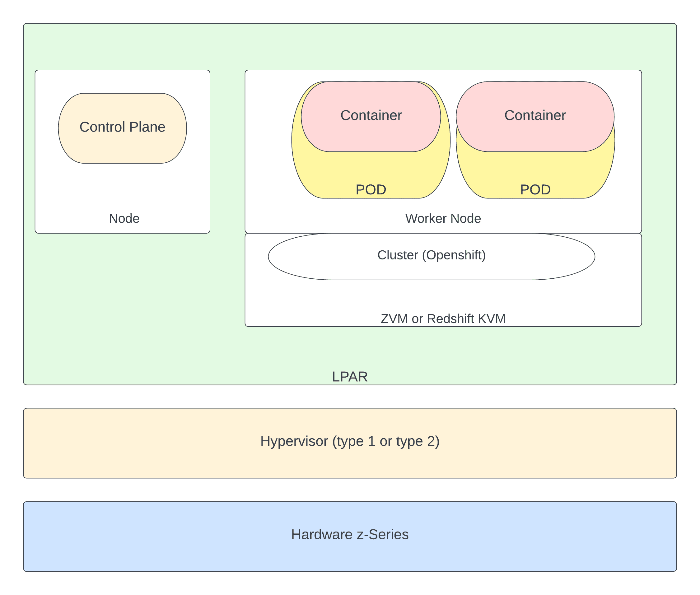Select the Control Plane rounded shape

click(x=123, y=128)
